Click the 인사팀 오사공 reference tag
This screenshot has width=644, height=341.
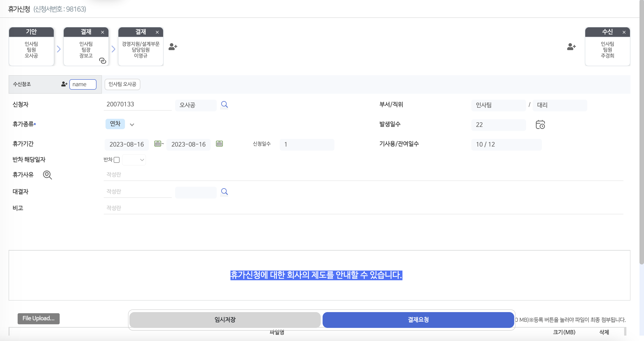coord(122,84)
